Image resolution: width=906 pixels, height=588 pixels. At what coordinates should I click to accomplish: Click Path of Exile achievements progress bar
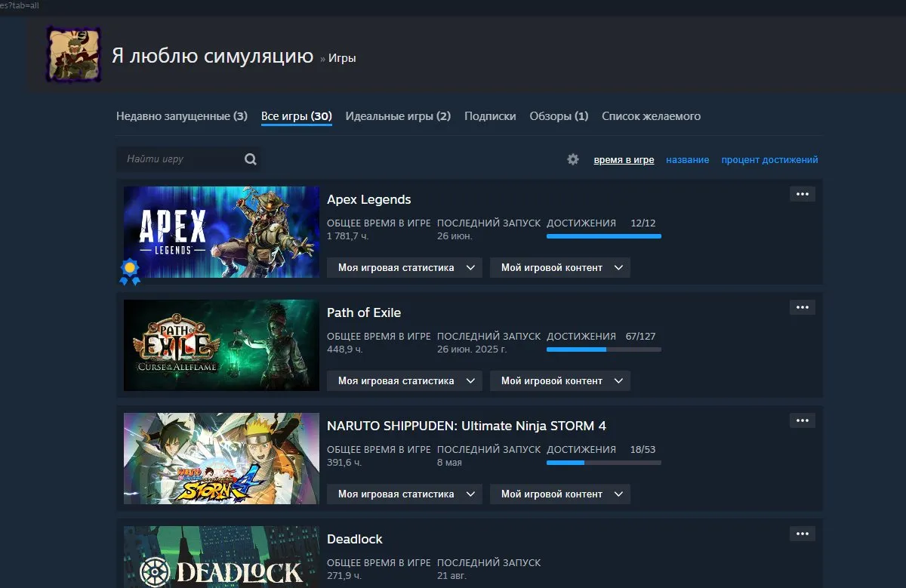[x=604, y=349]
